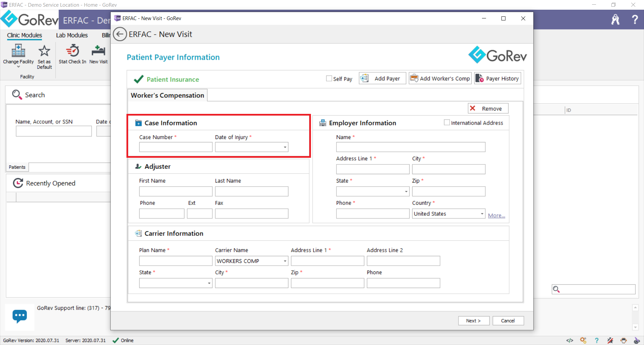The width and height of the screenshot is (644, 345).
Task: Click Add Worker's Comp button
Action: [x=440, y=78]
